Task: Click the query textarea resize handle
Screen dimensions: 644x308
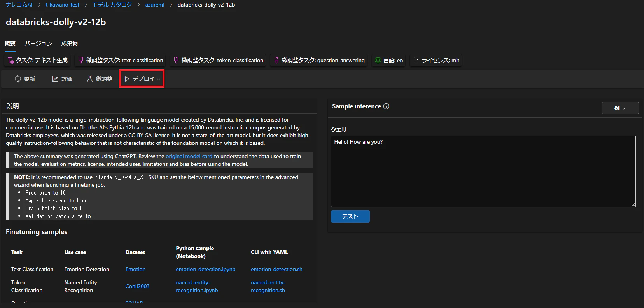Action: 633,204
